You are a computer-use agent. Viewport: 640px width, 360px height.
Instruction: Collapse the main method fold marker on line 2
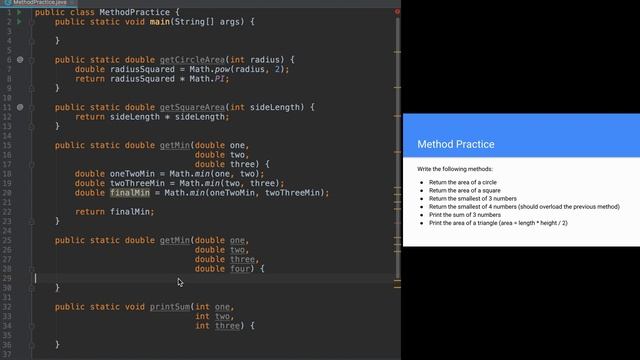click(x=31, y=22)
